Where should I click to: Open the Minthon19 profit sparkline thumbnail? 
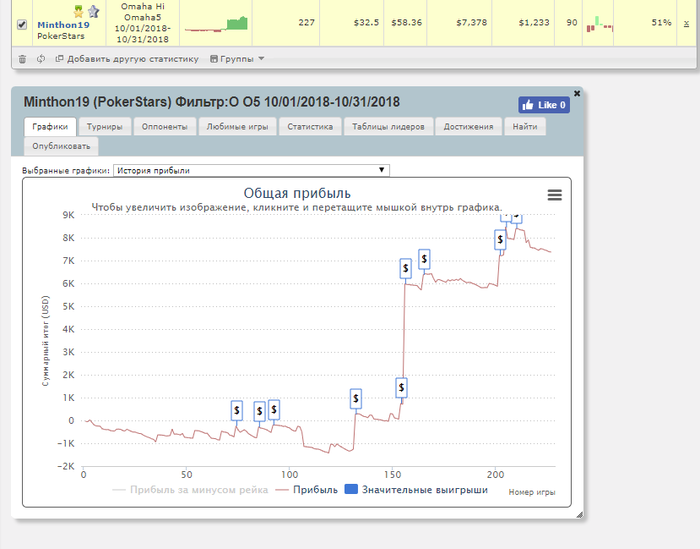pyautogui.click(x=216, y=24)
